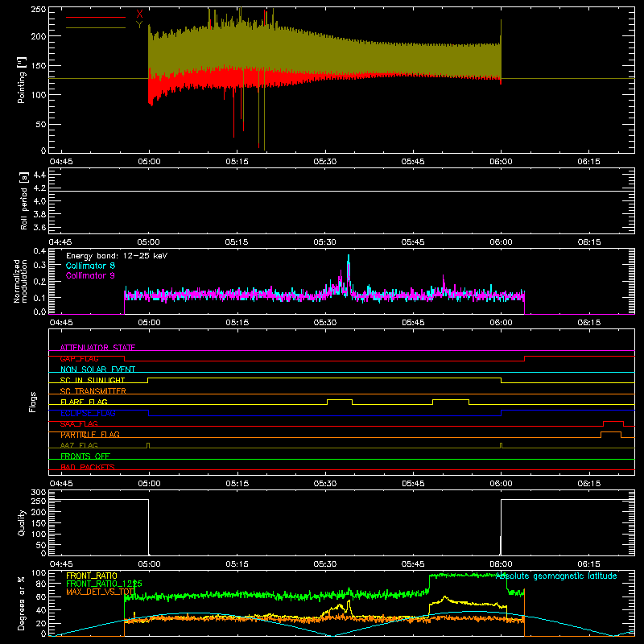This screenshot has height=644, width=644.
Task: Click the SAA_FLAG label
Action: point(79,423)
